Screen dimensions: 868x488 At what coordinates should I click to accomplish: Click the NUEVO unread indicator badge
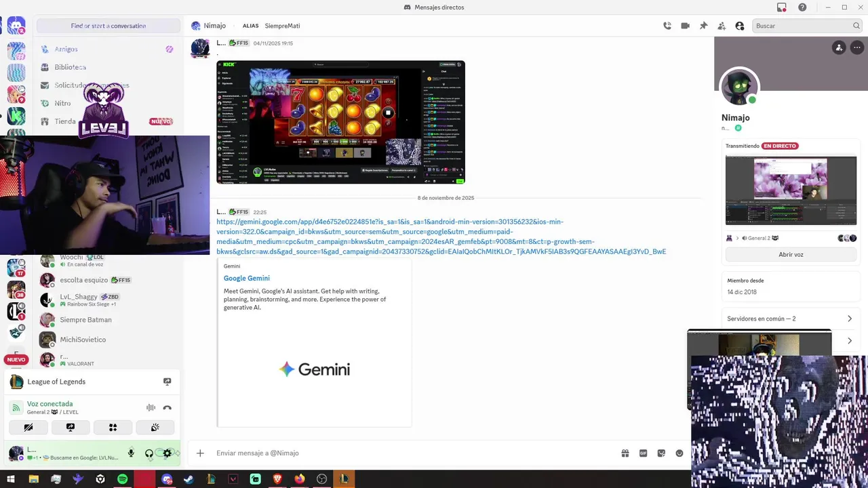coord(16,359)
